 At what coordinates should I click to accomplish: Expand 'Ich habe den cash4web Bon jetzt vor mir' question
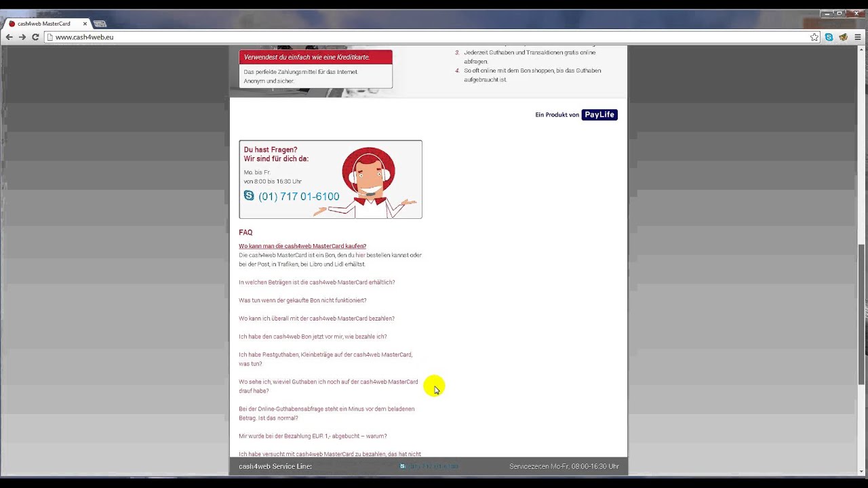click(x=313, y=336)
